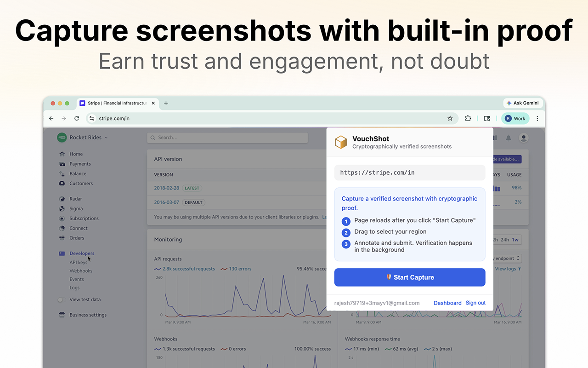The height and width of the screenshot is (368, 588).
Task: Switch to the Stripe Financial Infrastructure tab
Action: click(x=117, y=103)
